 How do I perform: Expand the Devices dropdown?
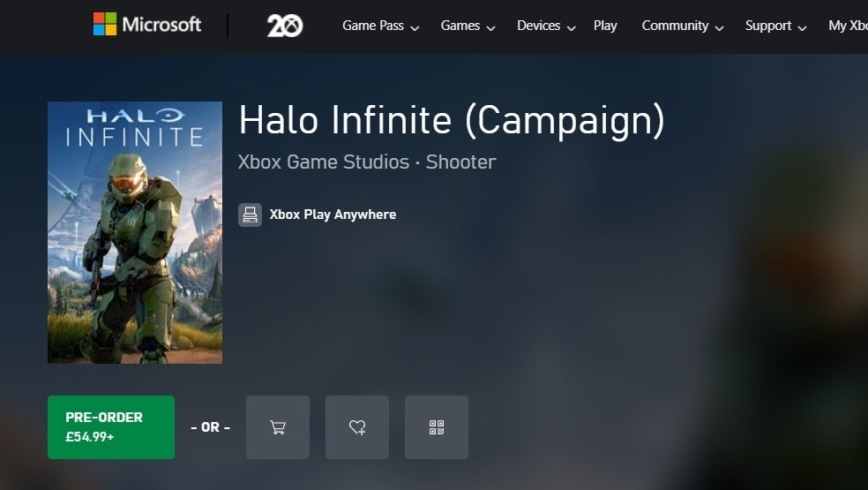point(546,26)
